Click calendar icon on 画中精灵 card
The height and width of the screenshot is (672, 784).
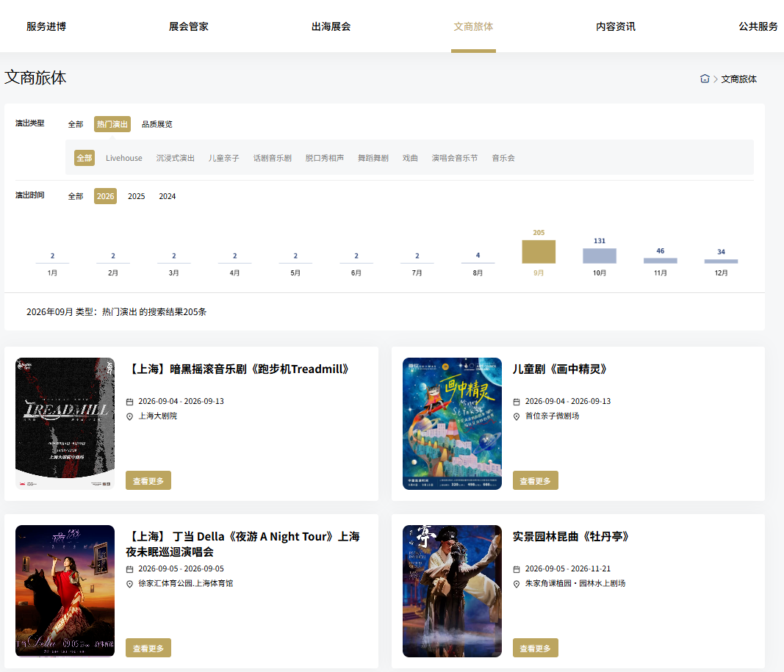click(517, 402)
